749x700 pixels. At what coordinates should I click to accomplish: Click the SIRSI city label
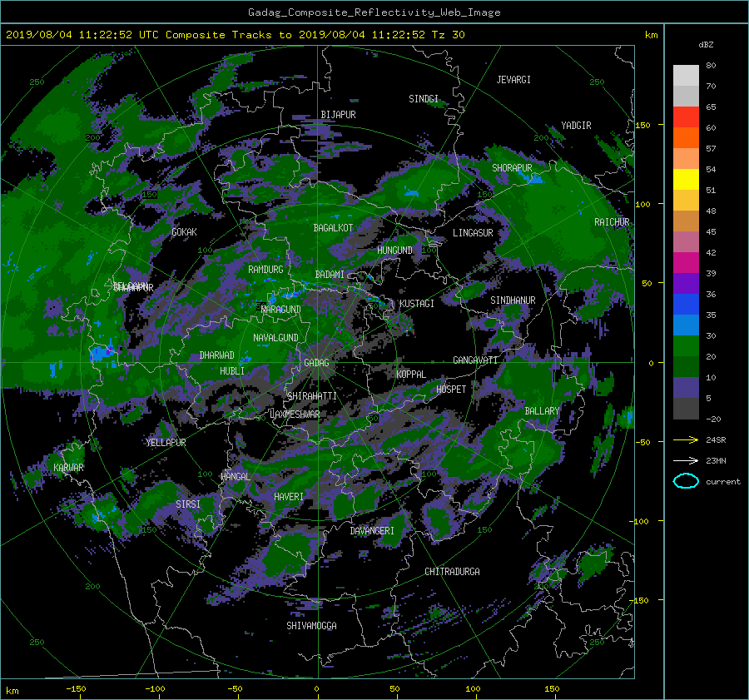click(188, 504)
